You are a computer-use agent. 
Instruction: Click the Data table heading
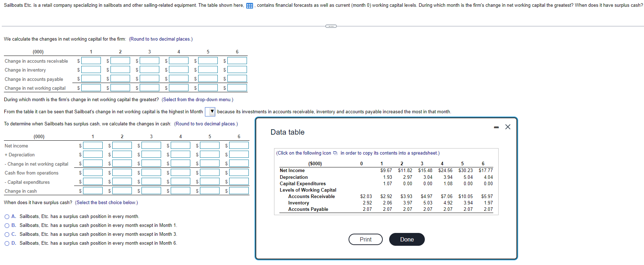288,132
